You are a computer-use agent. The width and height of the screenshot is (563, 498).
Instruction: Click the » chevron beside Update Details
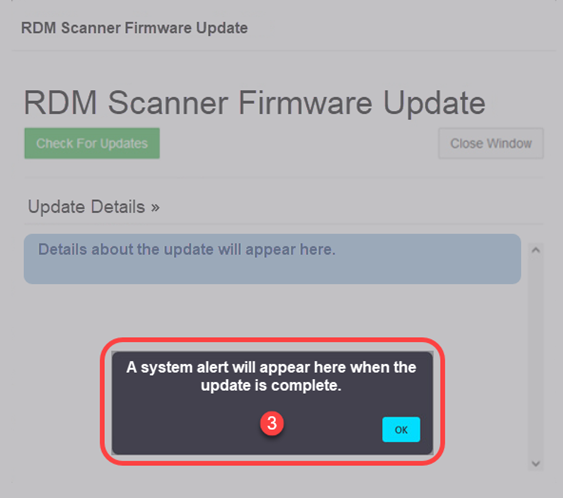155,208
